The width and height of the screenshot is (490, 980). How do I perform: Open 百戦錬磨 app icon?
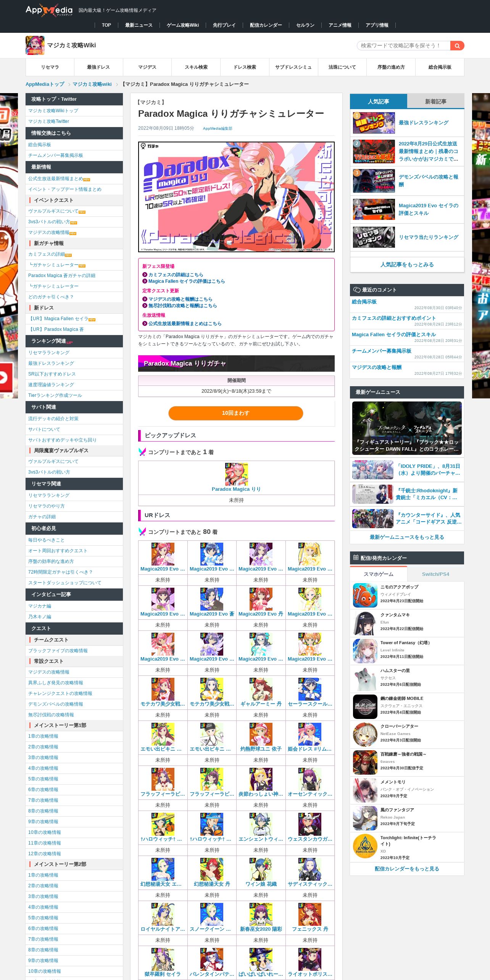(365, 762)
